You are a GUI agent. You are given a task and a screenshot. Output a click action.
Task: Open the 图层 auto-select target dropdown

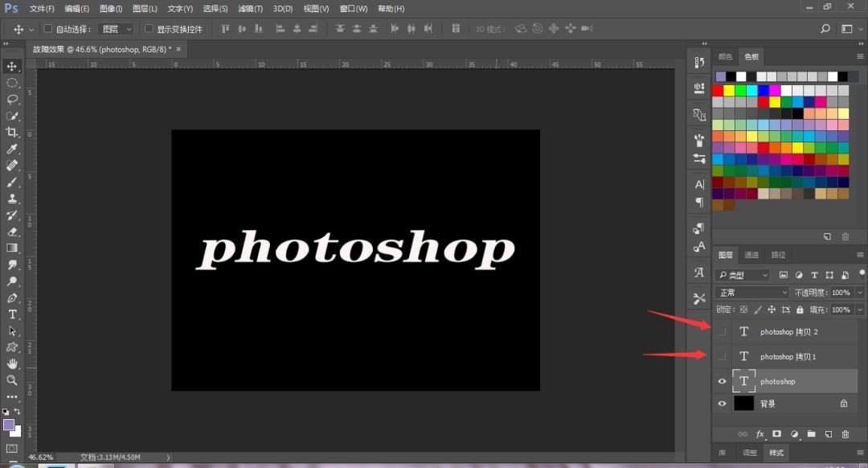117,29
